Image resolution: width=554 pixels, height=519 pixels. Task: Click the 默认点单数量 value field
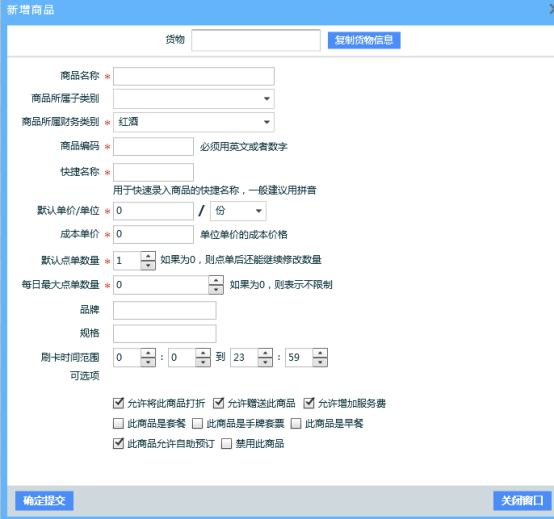click(127, 261)
